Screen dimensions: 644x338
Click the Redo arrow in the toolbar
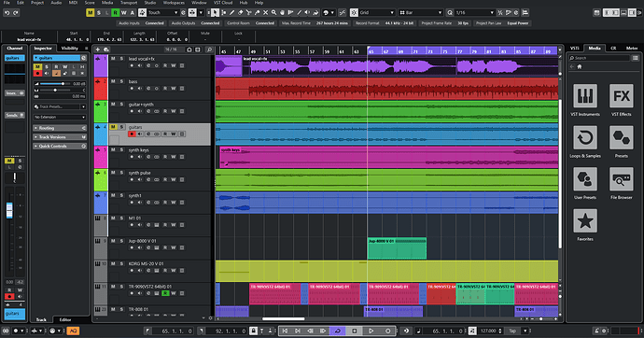click(x=16, y=13)
